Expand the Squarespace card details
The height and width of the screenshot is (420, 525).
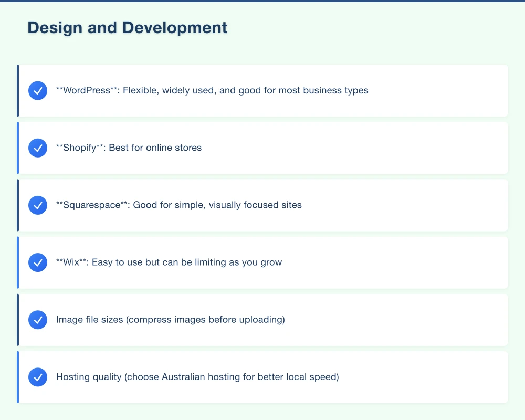point(262,205)
